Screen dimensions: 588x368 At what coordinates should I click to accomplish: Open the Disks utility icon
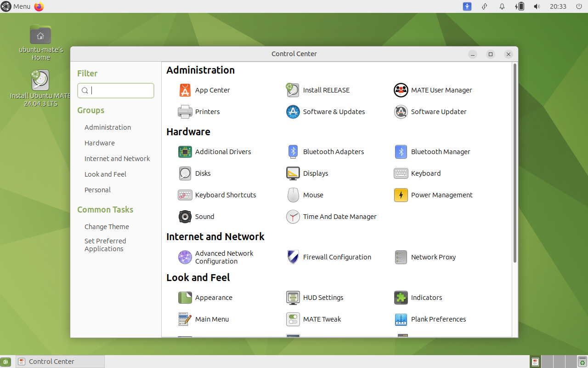click(185, 173)
